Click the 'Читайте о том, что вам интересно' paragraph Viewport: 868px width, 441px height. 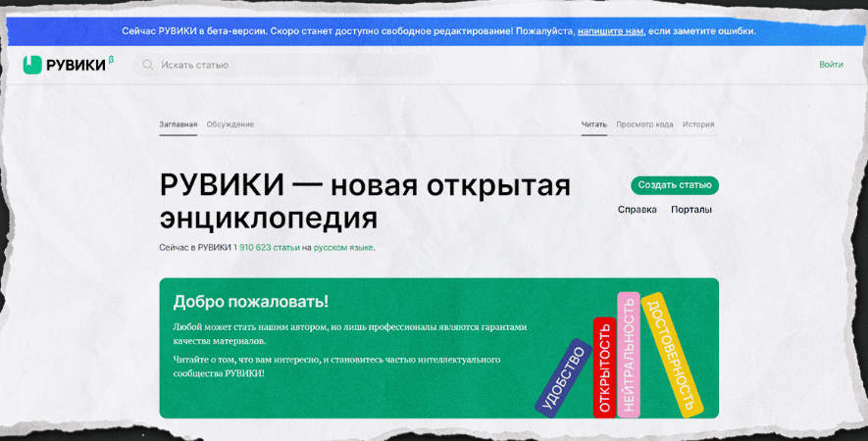point(336,367)
